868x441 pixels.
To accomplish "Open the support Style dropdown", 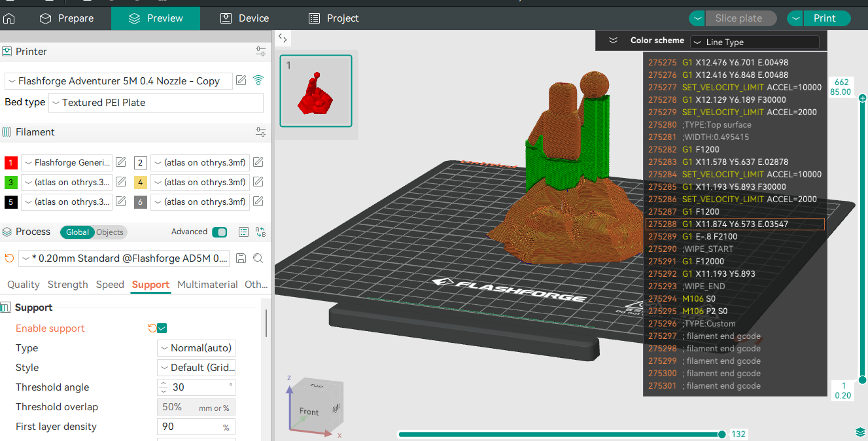I will (x=196, y=368).
